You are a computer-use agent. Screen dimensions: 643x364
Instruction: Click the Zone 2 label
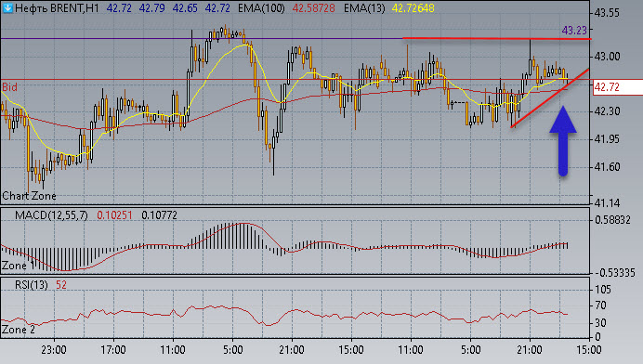click(19, 330)
